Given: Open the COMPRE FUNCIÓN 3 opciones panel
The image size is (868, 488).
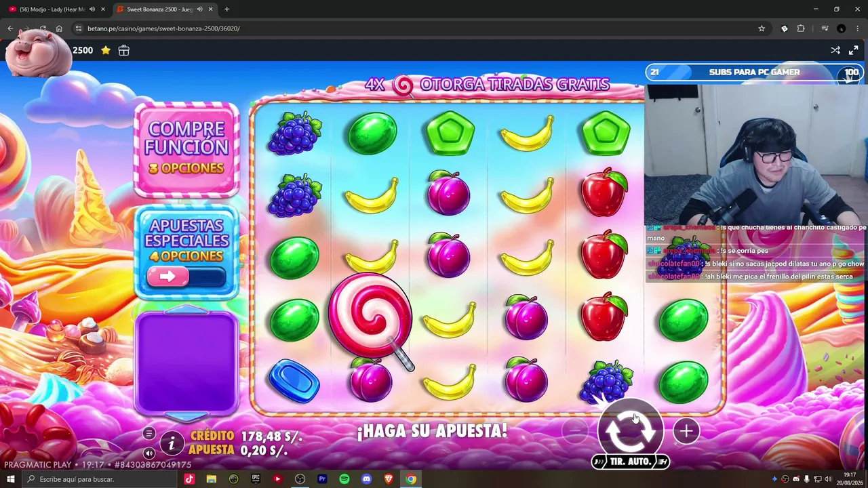Looking at the screenshot, I should [x=186, y=149].
